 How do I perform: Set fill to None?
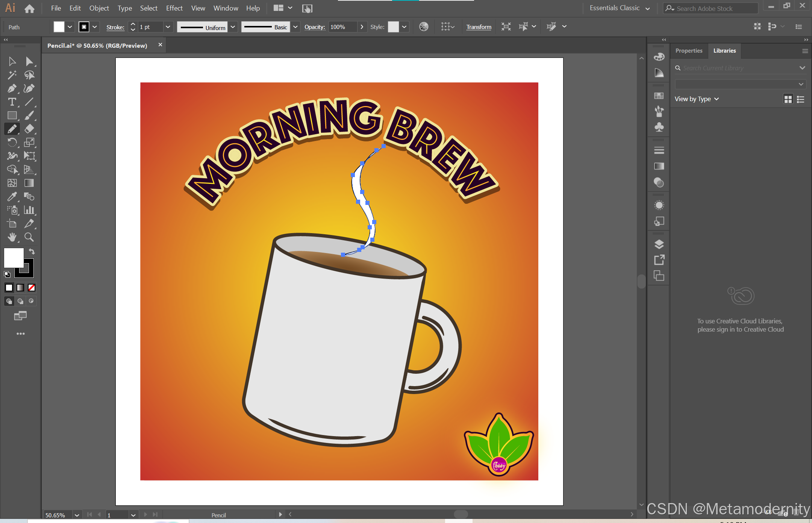coord(32,288)
